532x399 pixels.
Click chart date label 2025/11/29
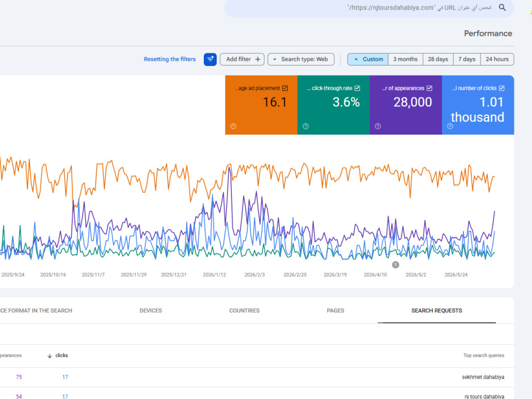click(134, 275)
